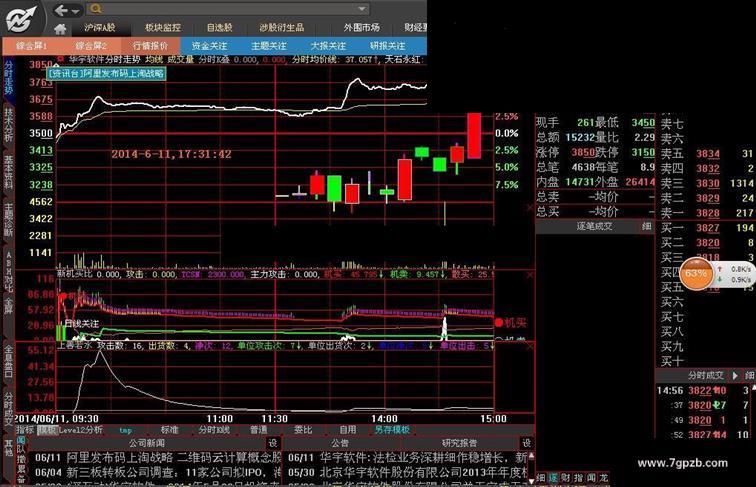Image resolution: width=756 pixels, height=487 pixels.
Task: Click the 闻 side tab beside company news
Action: [x=21, y=441]
